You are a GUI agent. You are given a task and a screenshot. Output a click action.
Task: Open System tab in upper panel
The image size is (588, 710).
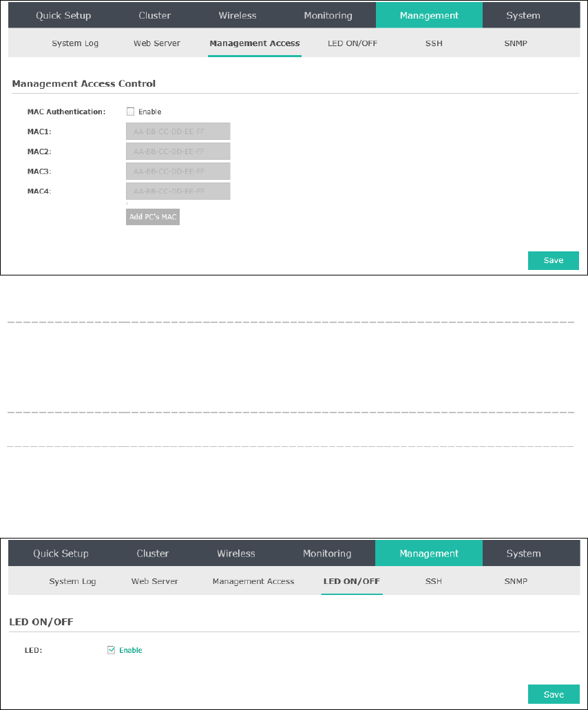(523, 15)
